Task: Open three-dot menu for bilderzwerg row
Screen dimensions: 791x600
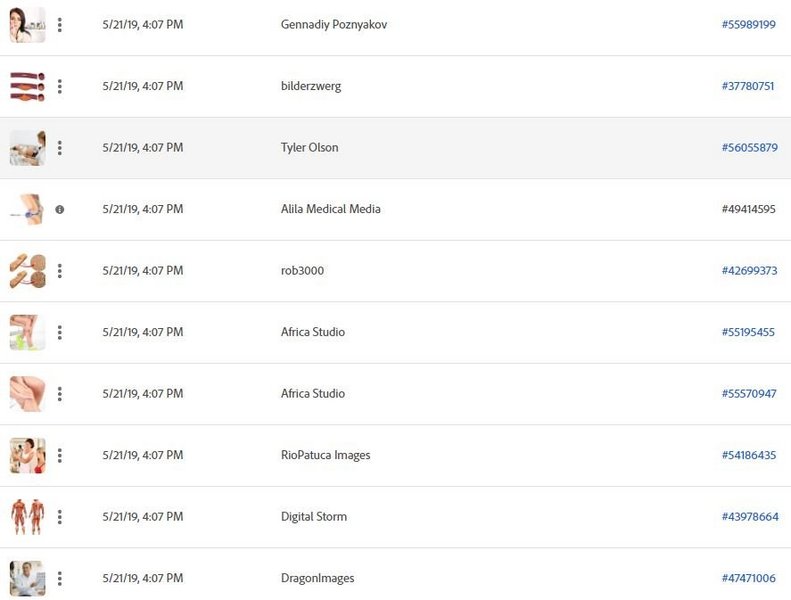Action: [x=60, y=87]
